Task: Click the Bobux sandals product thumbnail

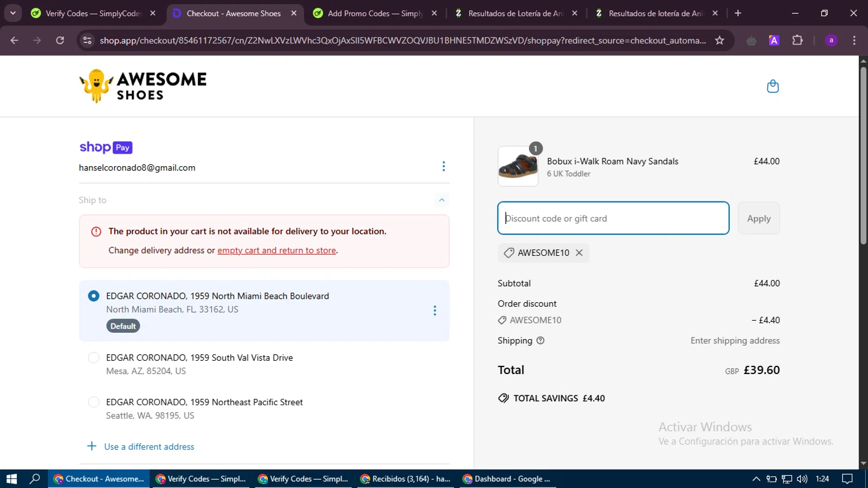Action: [x=518, y=166]
